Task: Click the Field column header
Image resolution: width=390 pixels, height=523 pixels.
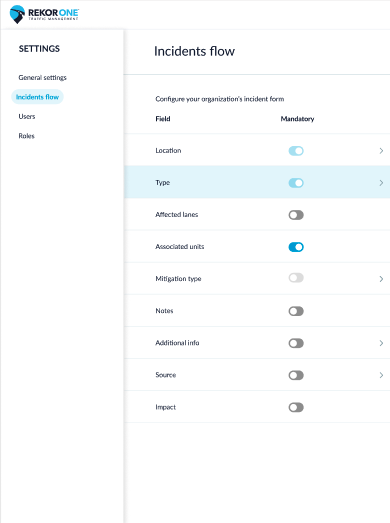Action: tap(163, 119)
